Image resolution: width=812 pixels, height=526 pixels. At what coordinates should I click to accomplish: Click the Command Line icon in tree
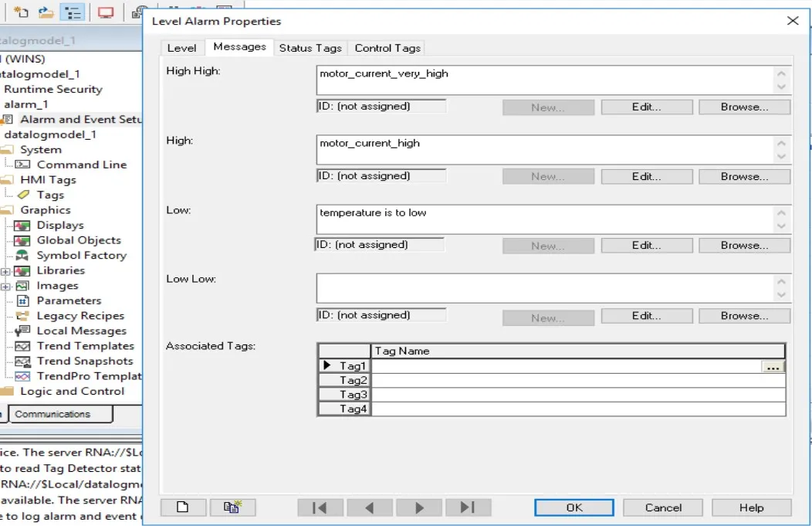pos(22,165)
